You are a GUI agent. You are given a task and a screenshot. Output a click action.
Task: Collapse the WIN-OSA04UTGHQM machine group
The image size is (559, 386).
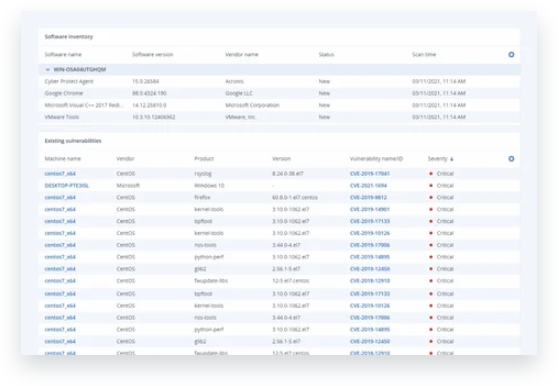[48, 70]
